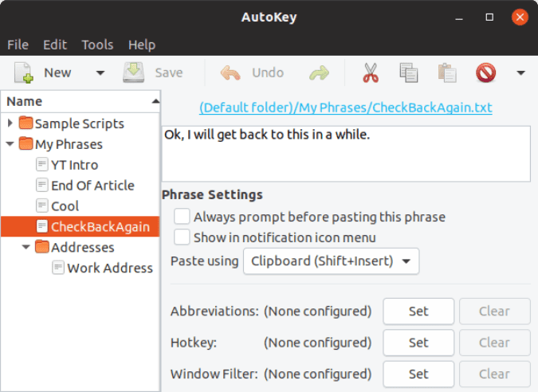The height and width of the screenshot is (392, 538).
Task: Select the End Of Article phrase icon
Action: click(42, 185)
